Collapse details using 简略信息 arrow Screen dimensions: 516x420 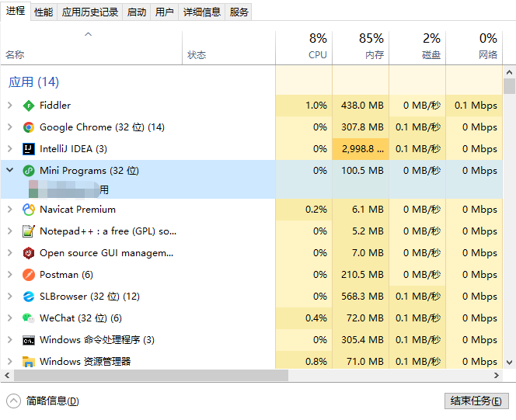click(x=13, y=401)
